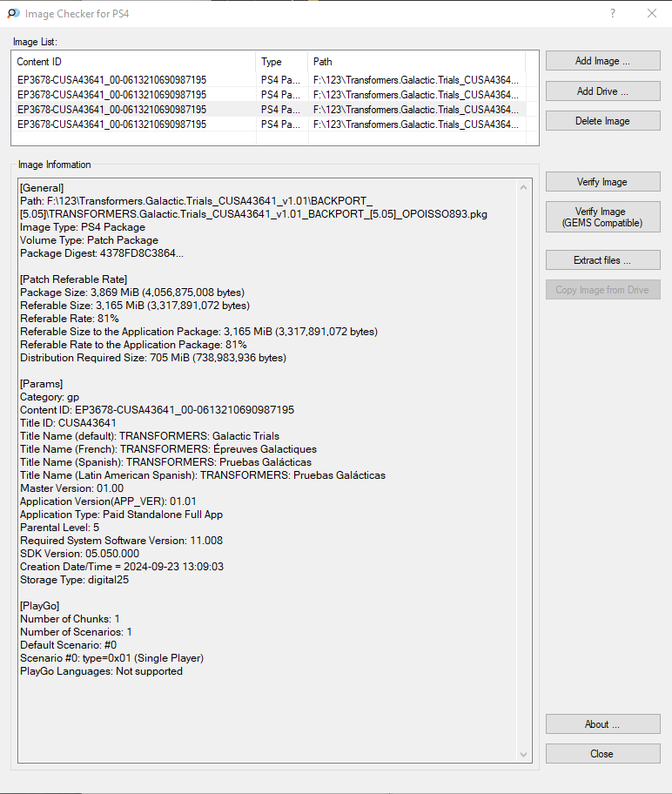This screenshot has width=672, height=794.
Task: Click the "Number of Chunks: 1" line
Action: click(70, 619)
